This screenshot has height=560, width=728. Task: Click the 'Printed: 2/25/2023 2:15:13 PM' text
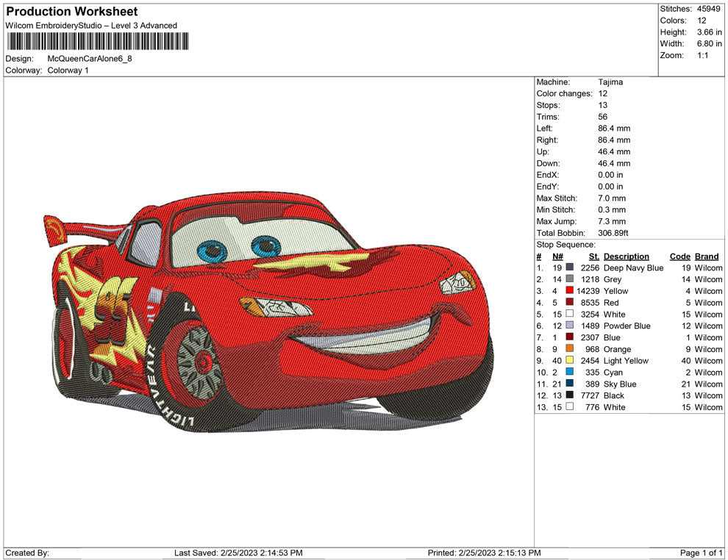[x=485, y=553]
